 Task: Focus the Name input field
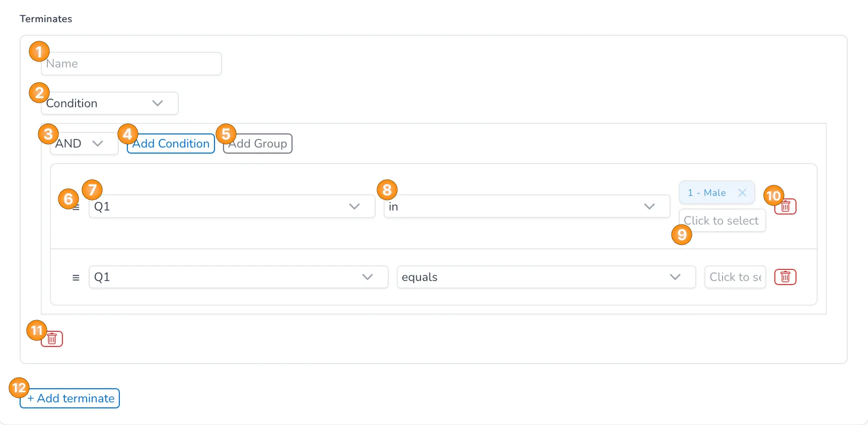click(131, 64)
